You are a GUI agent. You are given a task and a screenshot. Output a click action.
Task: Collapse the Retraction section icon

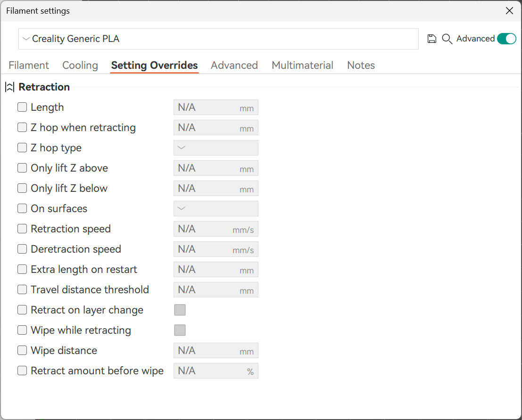click(x=9, y=87)
